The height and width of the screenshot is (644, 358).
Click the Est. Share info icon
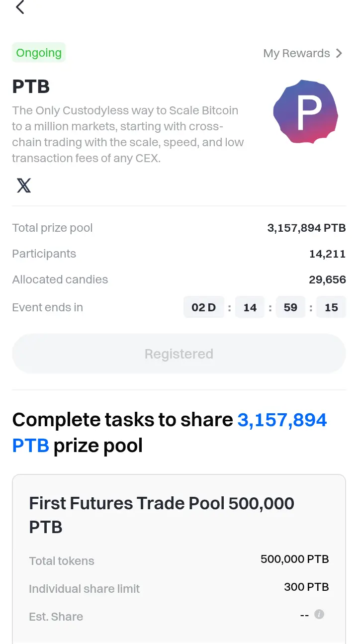(319, 614)
